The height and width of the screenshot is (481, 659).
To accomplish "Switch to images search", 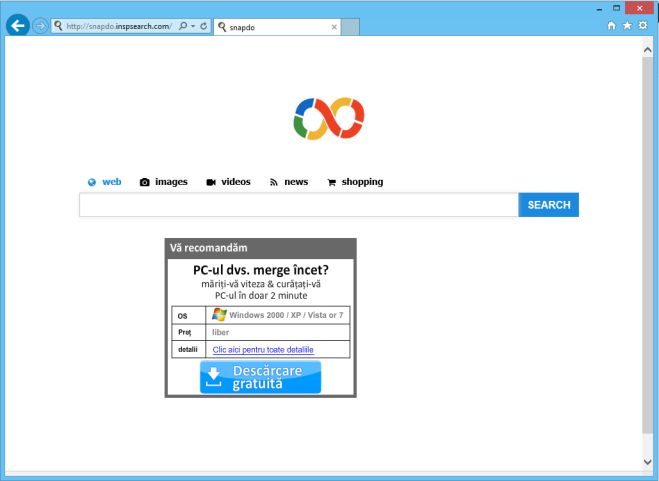I will point(171,182).
